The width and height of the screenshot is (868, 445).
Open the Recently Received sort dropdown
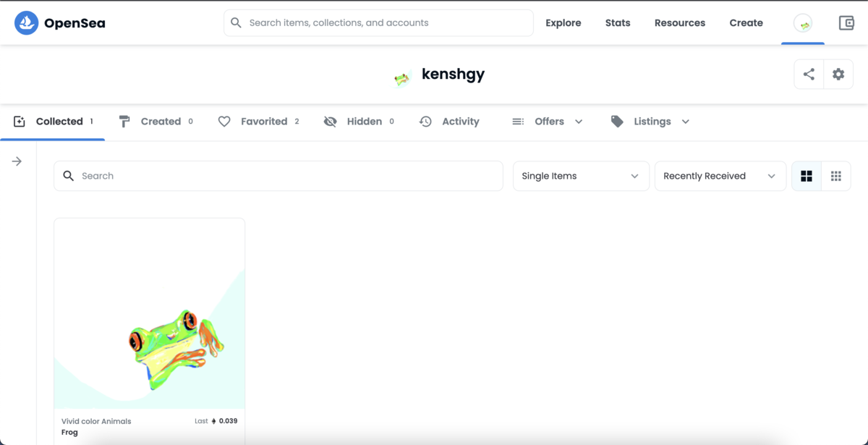coord(720,176)
